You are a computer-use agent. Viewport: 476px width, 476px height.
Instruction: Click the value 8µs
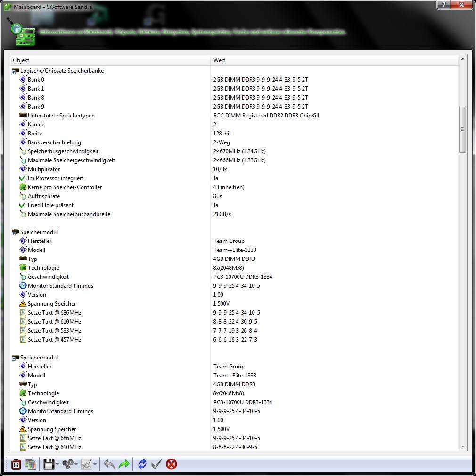[217, 196]
